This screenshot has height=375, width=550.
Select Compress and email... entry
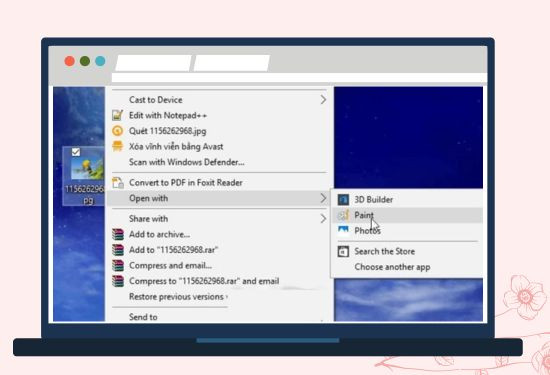point(219,266)
